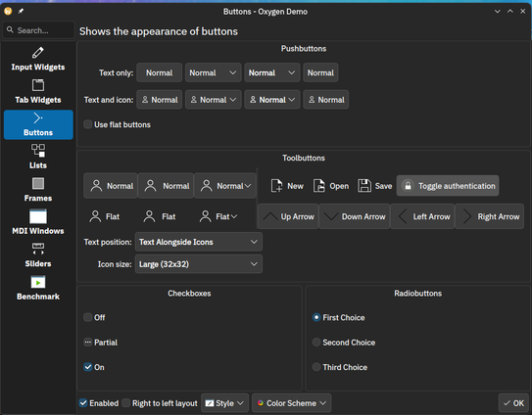This screenshot has height=415, width=532.
Task: Enable the Use flat buttons checkbox
Action: (x=118, y=124)
